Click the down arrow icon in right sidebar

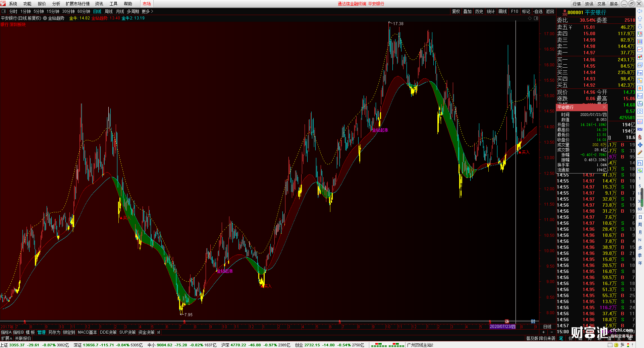coord(640,26)
